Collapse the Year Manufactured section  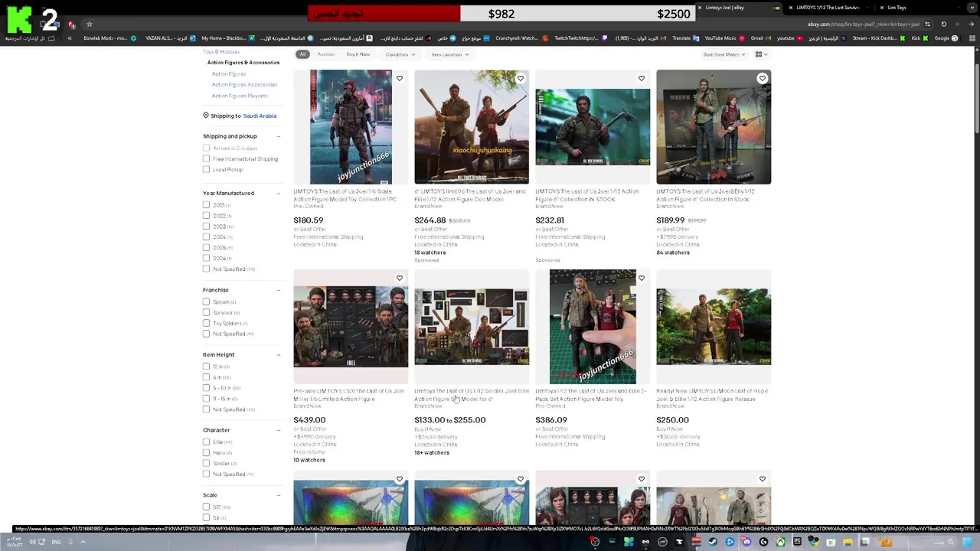click(278, 193)
